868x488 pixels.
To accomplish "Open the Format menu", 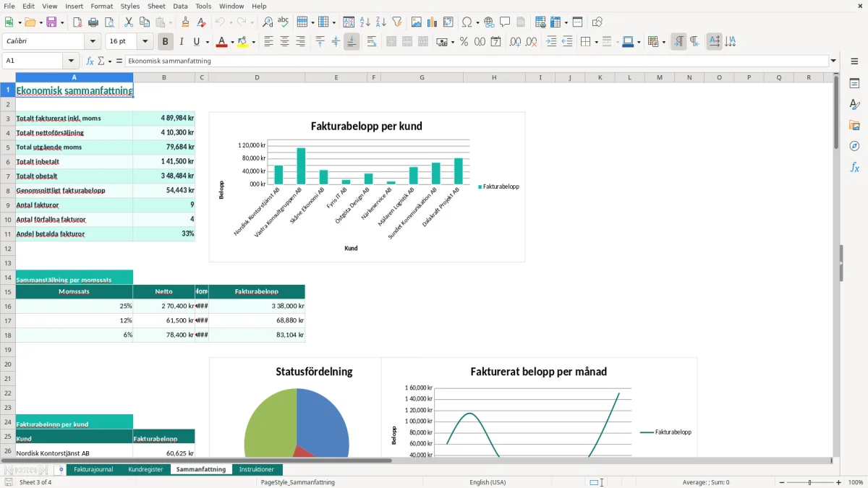I will pos(101,6).
